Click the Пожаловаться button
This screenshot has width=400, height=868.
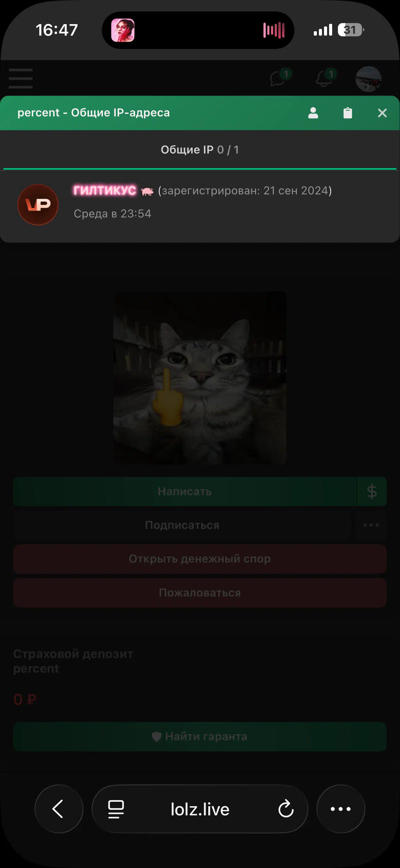point(200,593)
